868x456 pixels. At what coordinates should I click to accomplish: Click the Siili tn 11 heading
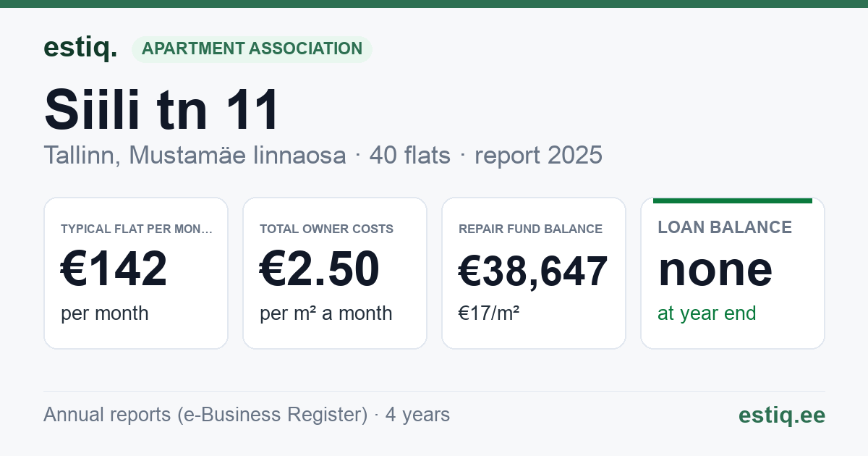(162, 110)
